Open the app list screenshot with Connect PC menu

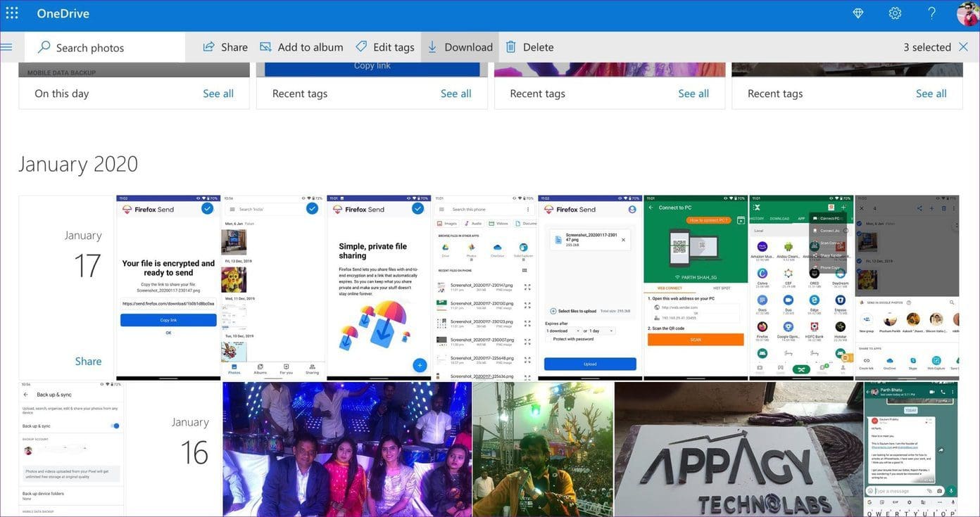click(801, 288)
